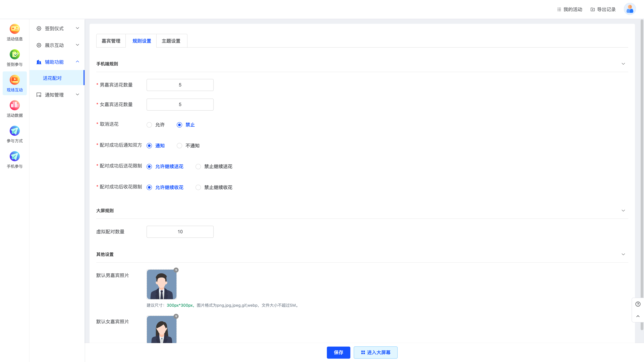
Task: Click the 女嘉宾送花数量 input field
Action: point(180,104)
